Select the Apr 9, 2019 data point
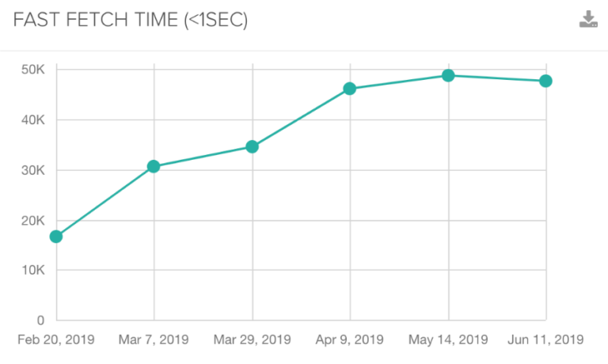 tap(350, 89)
